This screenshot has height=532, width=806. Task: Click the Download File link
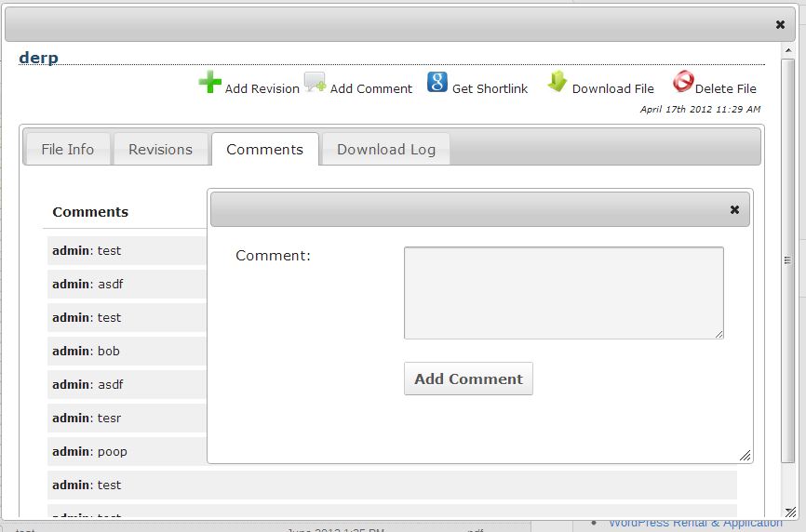[612, 89]
